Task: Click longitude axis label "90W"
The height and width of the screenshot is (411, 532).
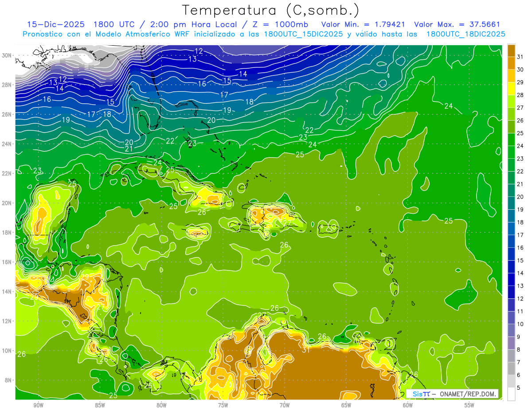Action: click(38, 405)
